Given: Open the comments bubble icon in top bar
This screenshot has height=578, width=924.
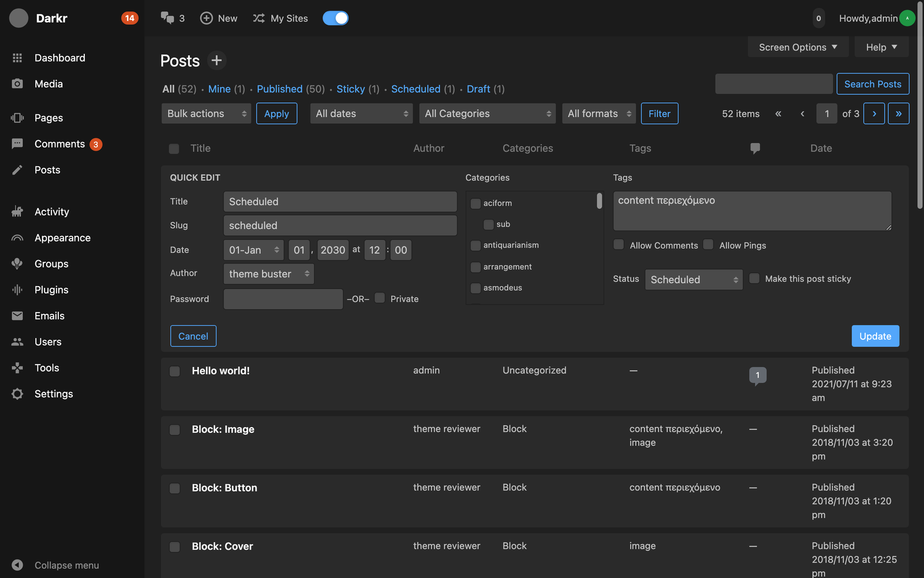Looking at the screenshot, I should [x=167, y=18].
